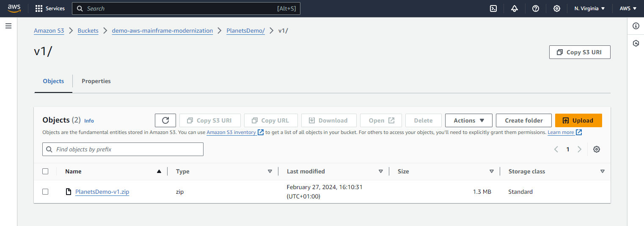Viewport: 644px width, 226px height.
Task: Sort objects by the Name arrow
Action: (x=159, y=171)
